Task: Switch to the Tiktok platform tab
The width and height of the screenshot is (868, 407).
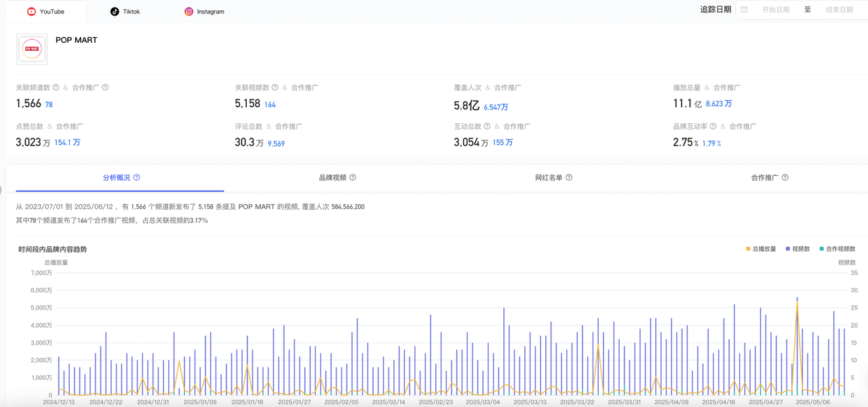Action: [125, 12]
